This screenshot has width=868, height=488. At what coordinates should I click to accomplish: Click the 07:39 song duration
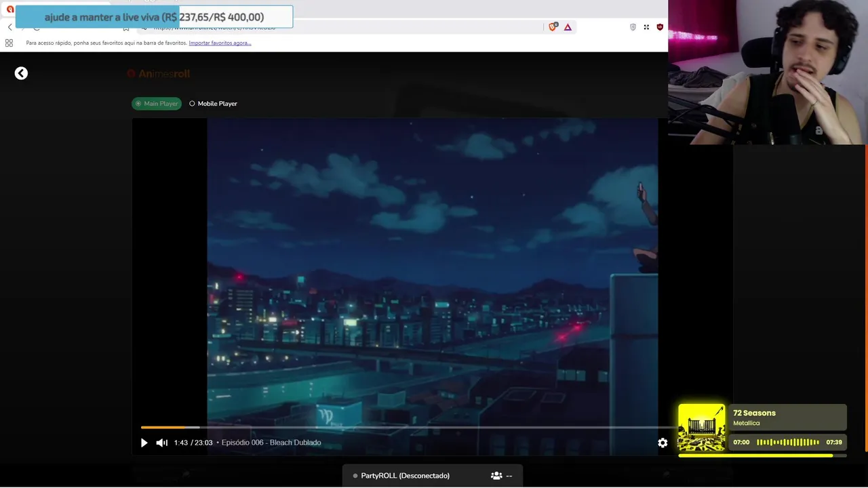coord(834,442)
